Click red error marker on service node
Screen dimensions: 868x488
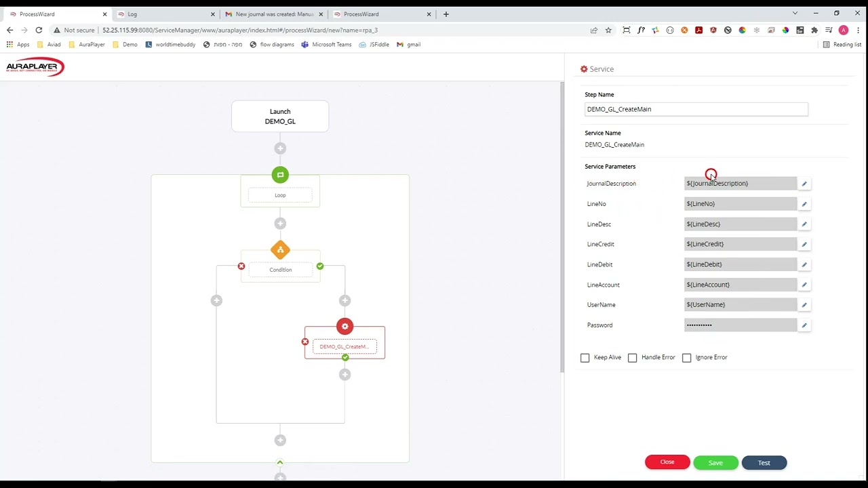click(x=305, y=342)
